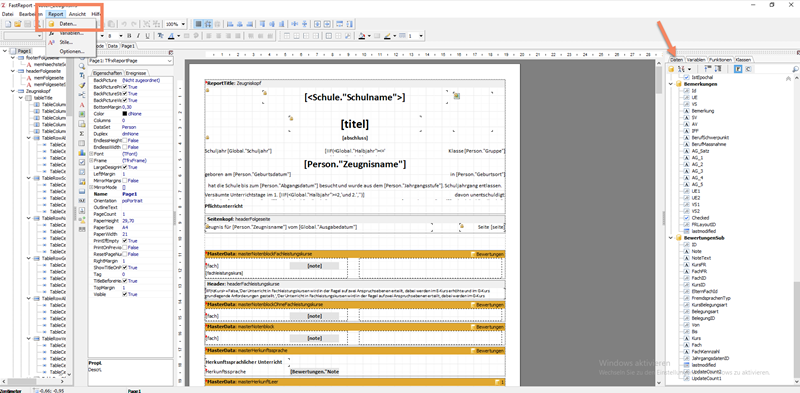Select headerFolgeseite in the report tree

pyautogui.click(x=43, y=71)
